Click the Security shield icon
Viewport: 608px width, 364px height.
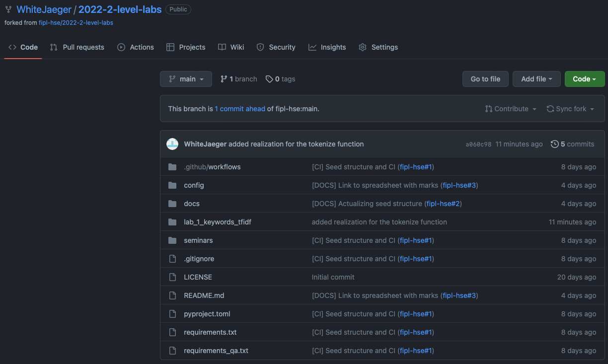260,47
